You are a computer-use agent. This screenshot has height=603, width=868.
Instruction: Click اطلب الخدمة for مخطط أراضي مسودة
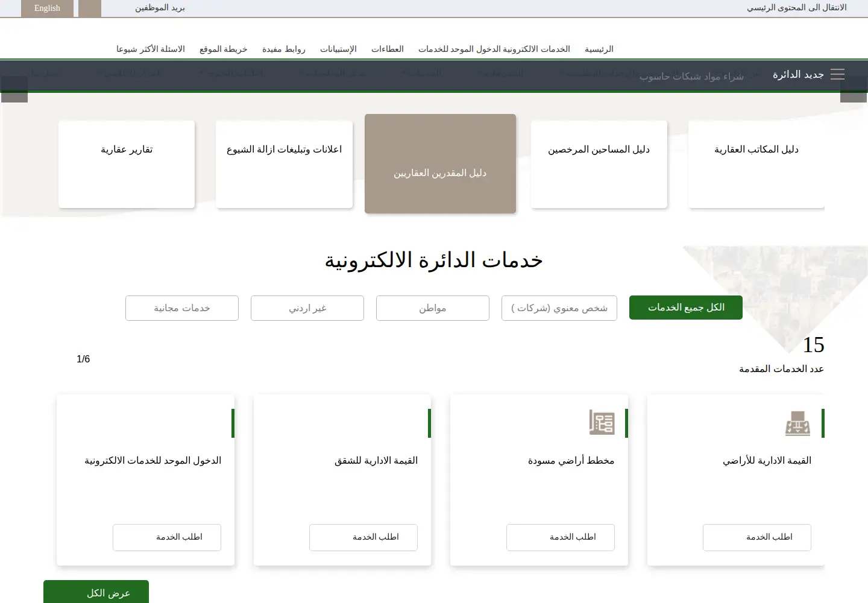561,537
